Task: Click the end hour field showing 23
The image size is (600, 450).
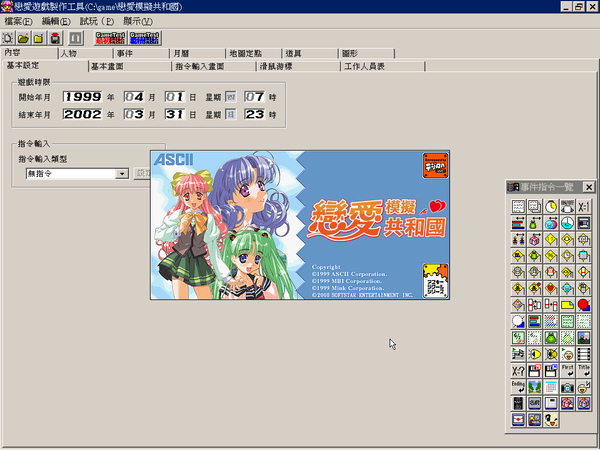Action: (x=254, y=114)
